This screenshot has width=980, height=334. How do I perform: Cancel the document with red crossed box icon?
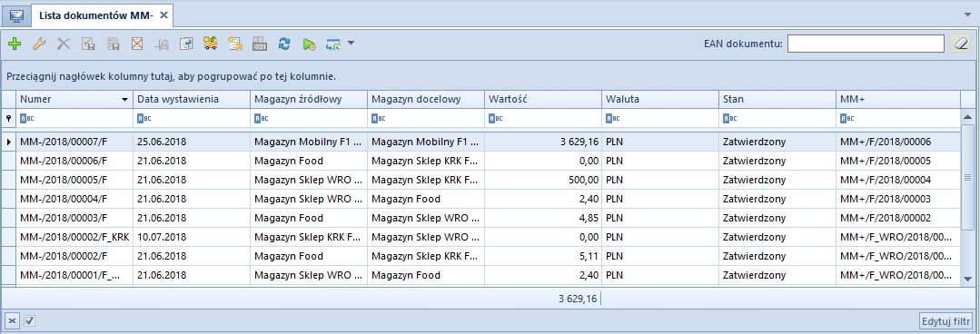(x=137, y=44)
